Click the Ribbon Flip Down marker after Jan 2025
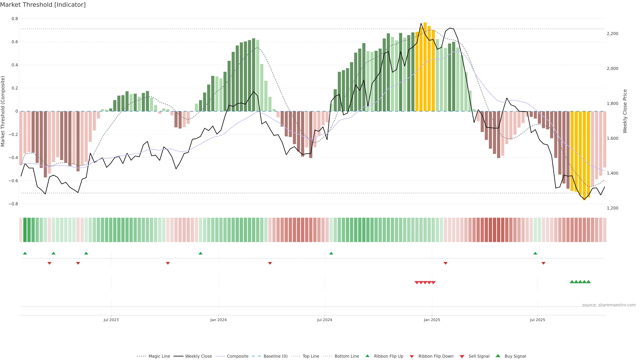This screenshot has width=644, height=362. (445, 263)
